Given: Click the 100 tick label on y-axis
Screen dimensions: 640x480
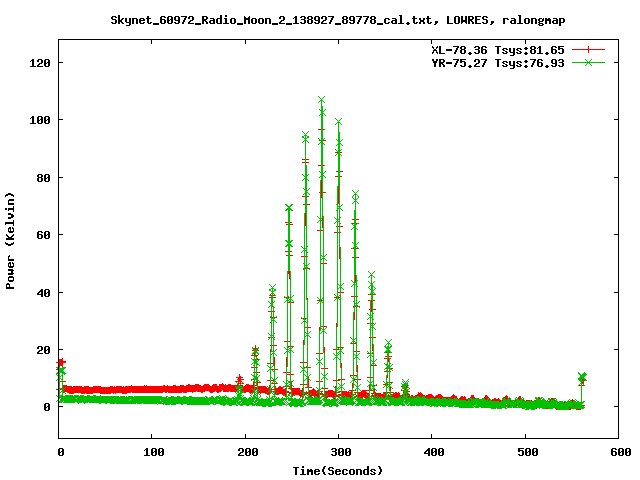Looking at the screenshot, I should click(40, 120).
